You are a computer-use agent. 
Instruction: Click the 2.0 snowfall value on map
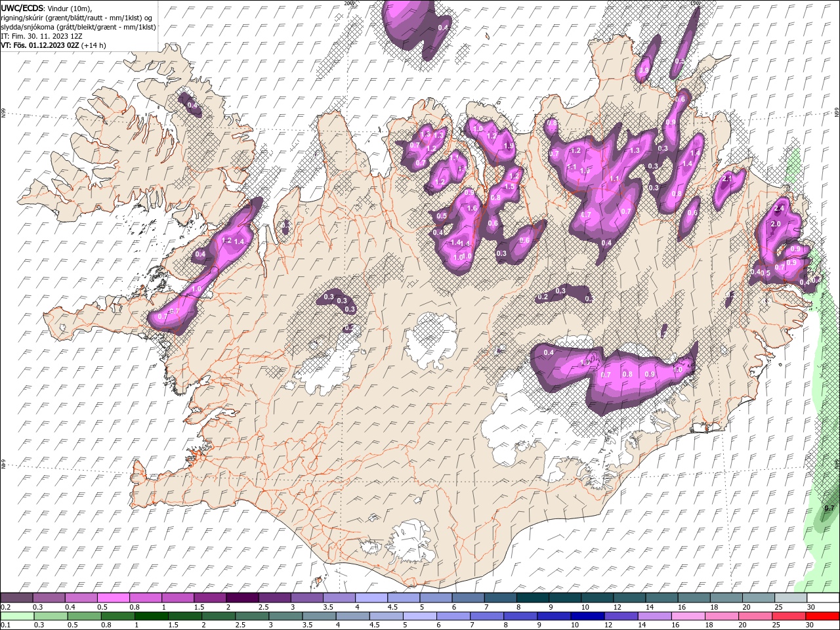coord(775,224)
